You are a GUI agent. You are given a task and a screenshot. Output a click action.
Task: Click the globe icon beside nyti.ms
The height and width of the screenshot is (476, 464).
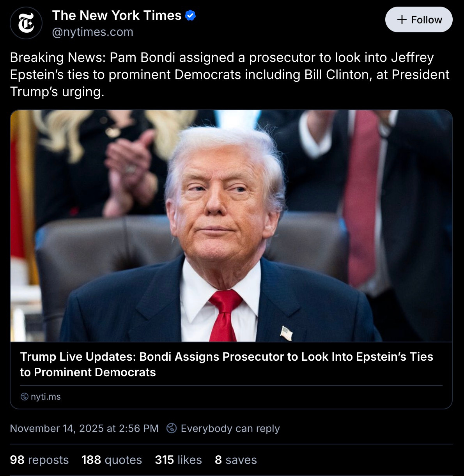pyautogui.click(x=24, y=397)
